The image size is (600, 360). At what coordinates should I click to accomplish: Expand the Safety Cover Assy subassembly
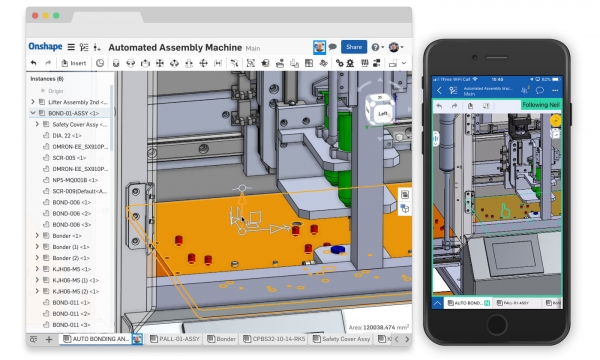click(37, 124)
